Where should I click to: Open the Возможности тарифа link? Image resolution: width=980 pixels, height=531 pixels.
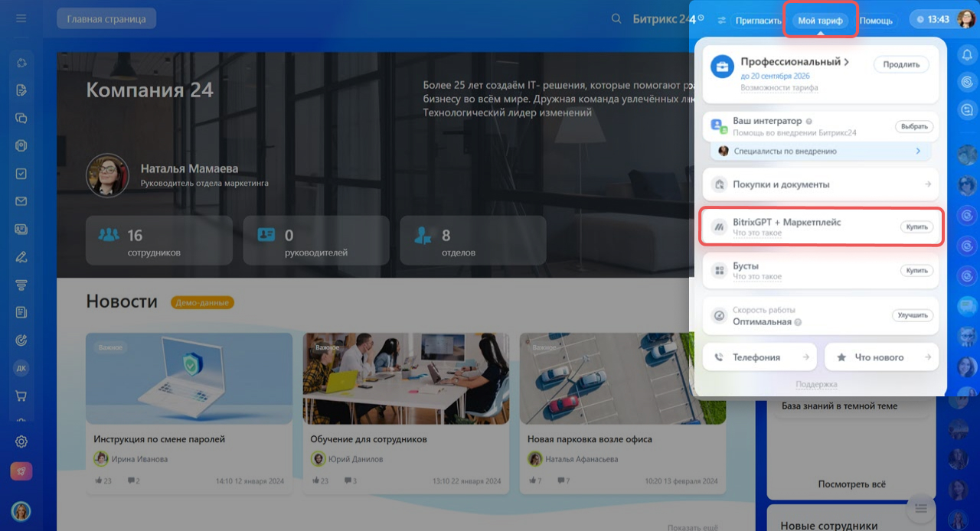(x=779, y=88)
